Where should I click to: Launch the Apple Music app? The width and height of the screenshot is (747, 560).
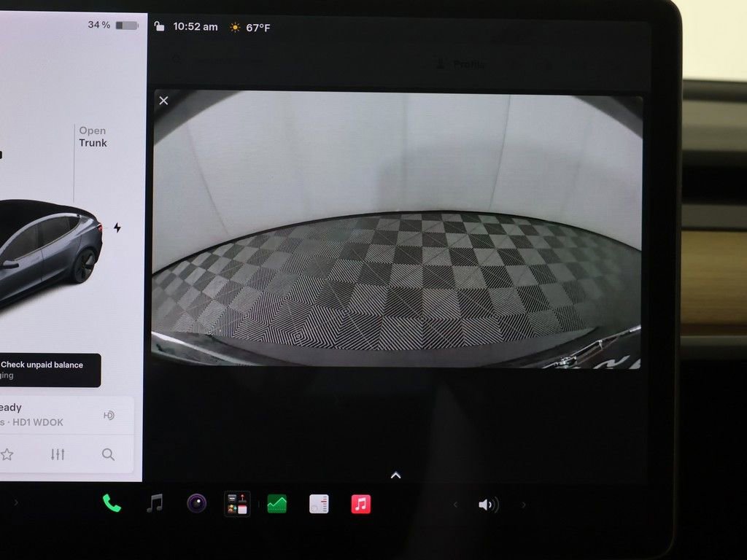360,504
